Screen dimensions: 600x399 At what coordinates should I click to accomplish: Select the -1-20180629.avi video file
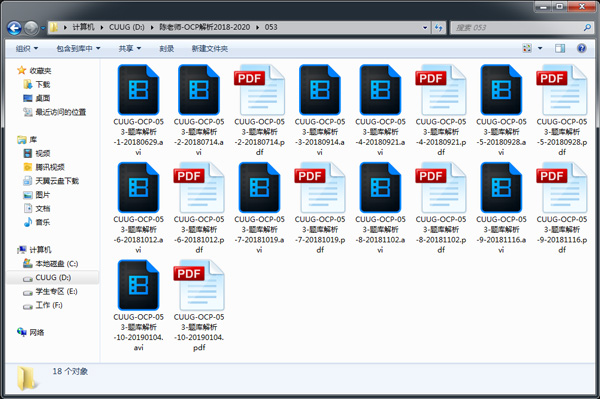point(138,110)
